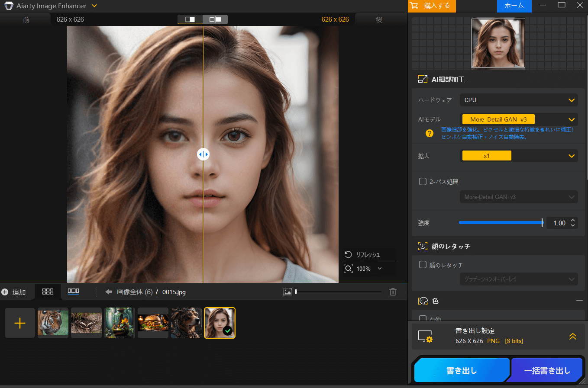The height and width of the screenshot is (388, 588).
Task: Click the 一括書き出し batch export button
Action: coord(547,371)
